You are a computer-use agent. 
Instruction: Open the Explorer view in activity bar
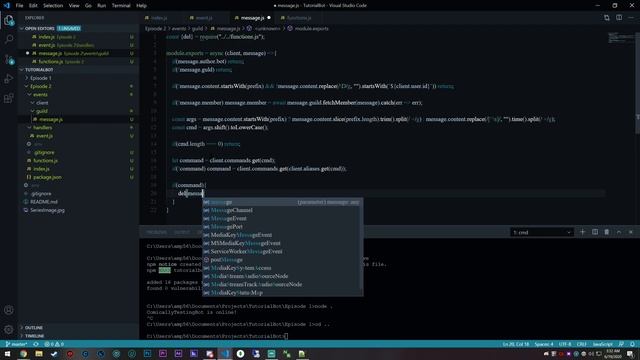click(9, 20)
